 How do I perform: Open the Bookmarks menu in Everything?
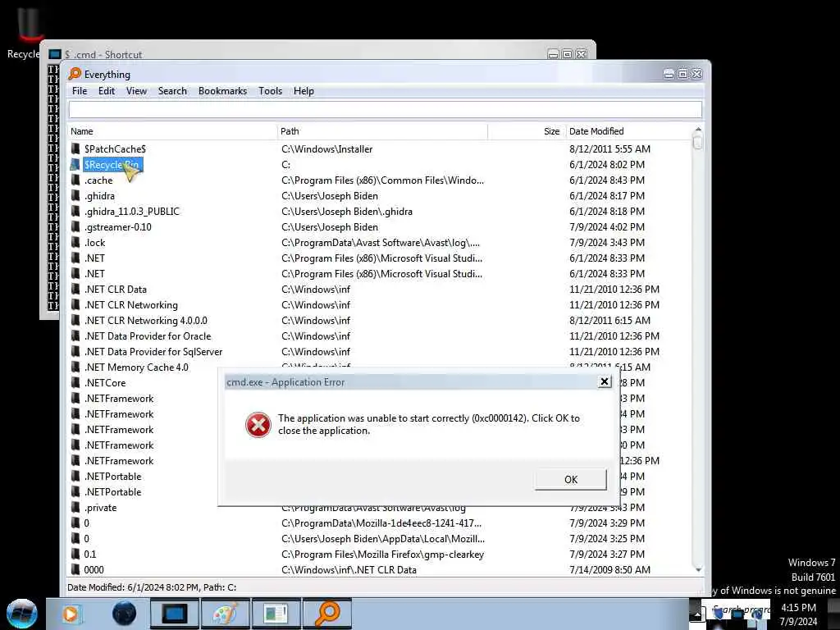tap(222, 91)
